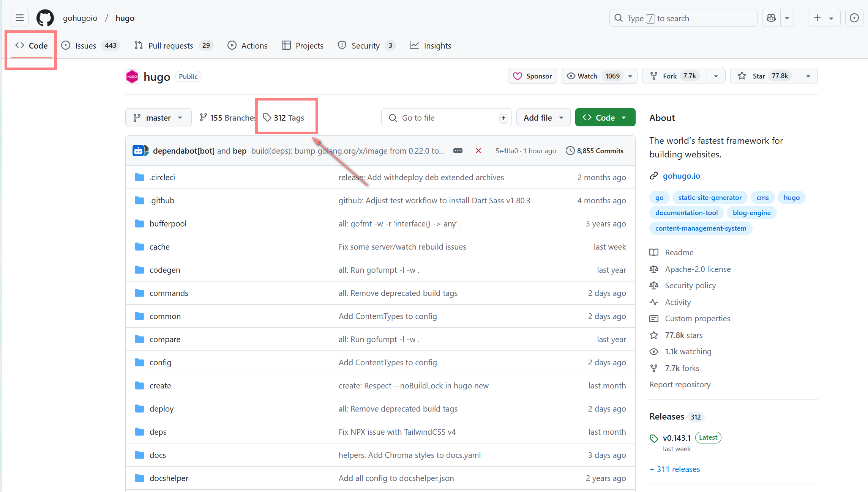Screen dimensions: 868x492
Task: Click the Apache-2.0 license scale icon
Action: pyautogui.click(x=654, y=269)
